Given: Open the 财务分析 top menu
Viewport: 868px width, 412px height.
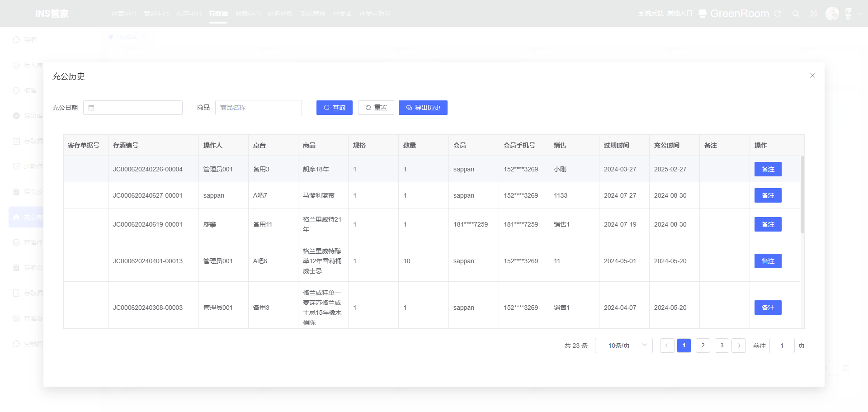Looking at the screenshot, I should 280,14.
